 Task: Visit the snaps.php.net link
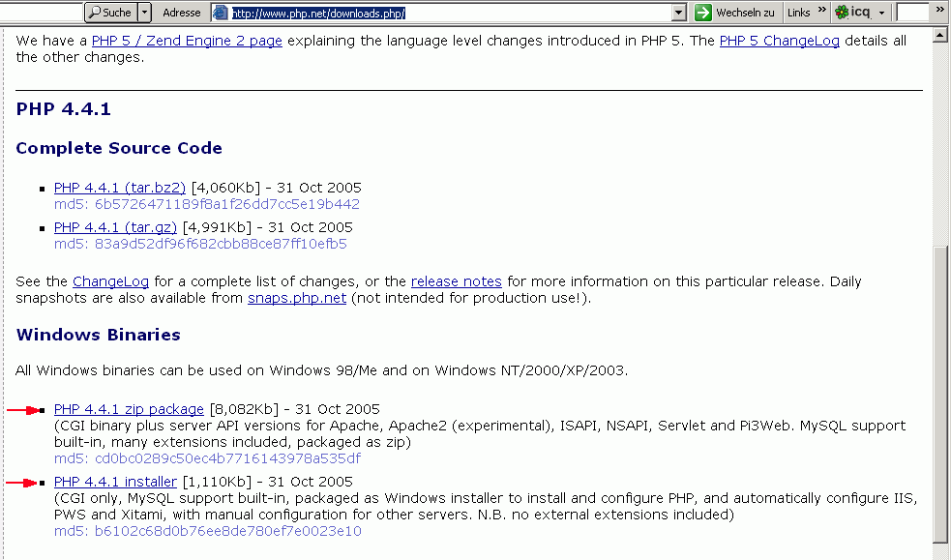tap(297, 298)
